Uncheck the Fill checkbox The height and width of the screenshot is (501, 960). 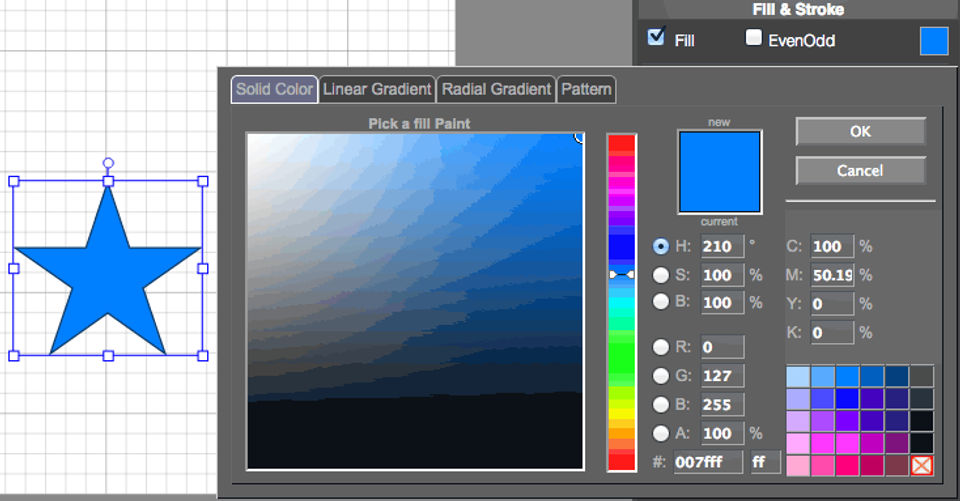[656, 37]
